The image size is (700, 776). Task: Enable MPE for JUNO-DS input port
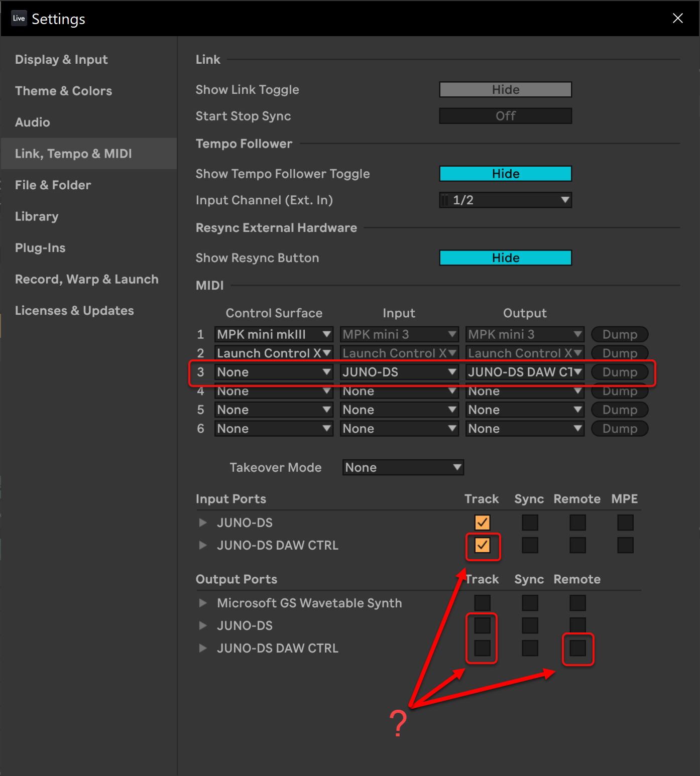pos(625,523)
